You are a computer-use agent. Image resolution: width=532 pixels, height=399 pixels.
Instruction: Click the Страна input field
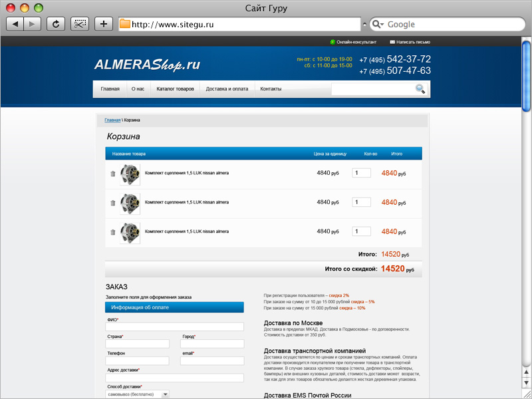coord(138,344)
